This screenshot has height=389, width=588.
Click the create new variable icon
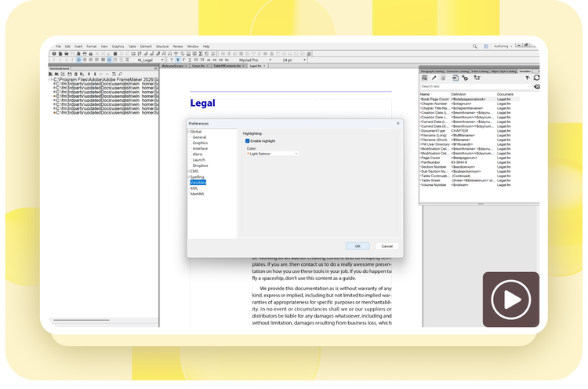pos(424,78)
